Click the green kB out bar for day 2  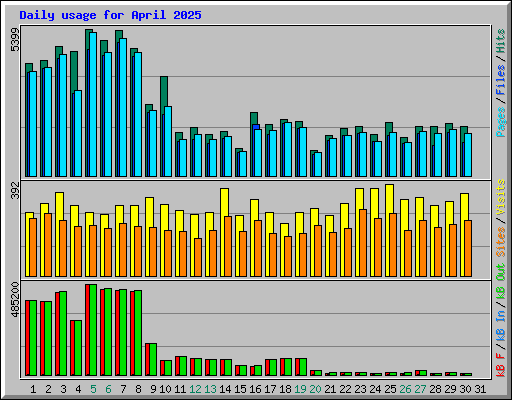(x=48, y=338)
